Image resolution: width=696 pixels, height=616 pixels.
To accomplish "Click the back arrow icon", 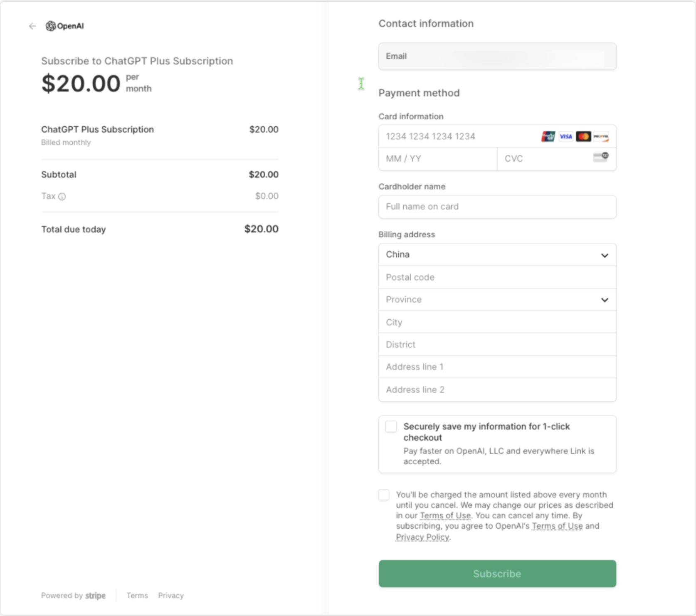I will 32,26.
